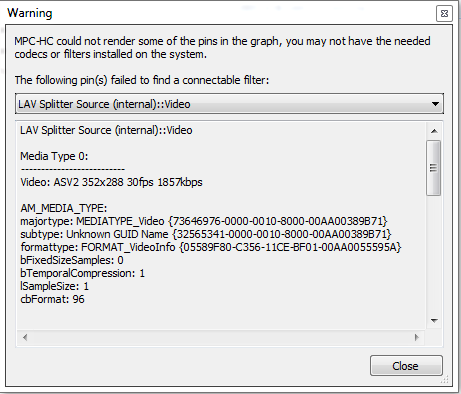
Task: Click the majortype MEDIATYPE_Video line
Action: tap(204, 221)
